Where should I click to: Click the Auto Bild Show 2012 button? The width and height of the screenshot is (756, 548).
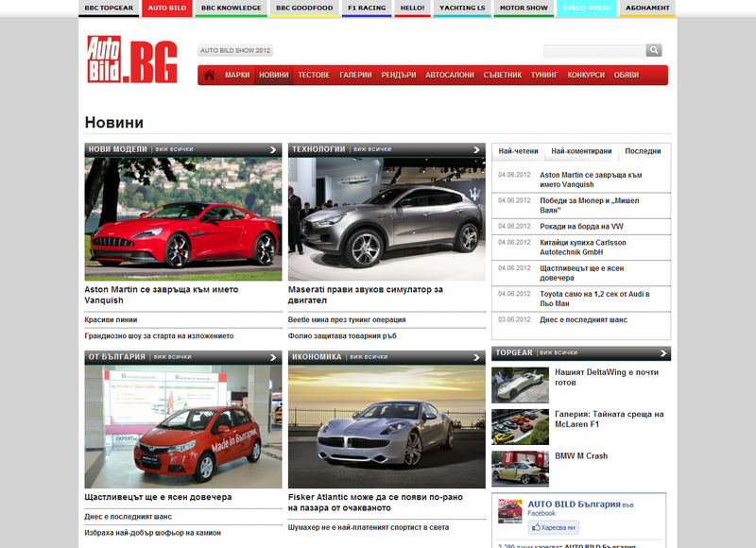tap(235, 50)
